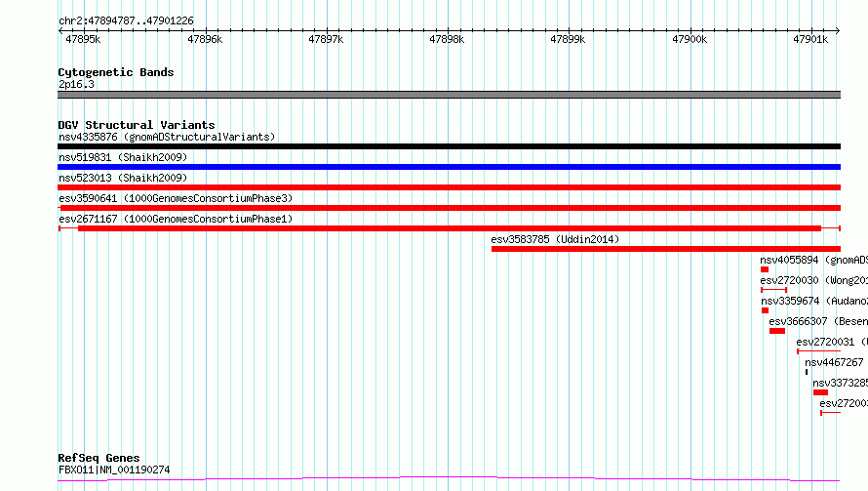Viewport: 868px width, 491px height.
Task: Click the 47897k ruler tick label
Action: click(326, 39)
